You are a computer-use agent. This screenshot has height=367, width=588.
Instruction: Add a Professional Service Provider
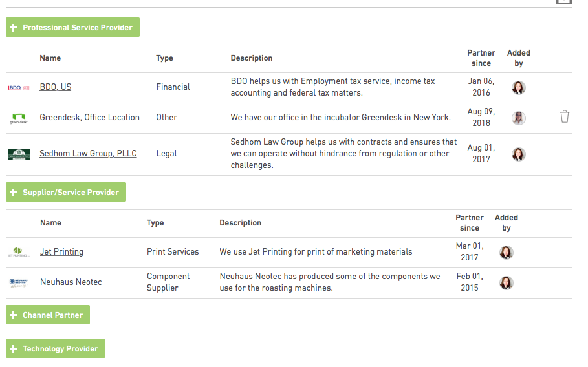[x=72, y=28]
